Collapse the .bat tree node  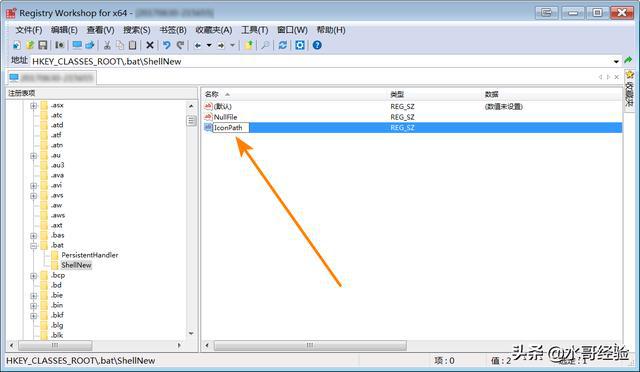pyautogui.click(x=33, y=245)
